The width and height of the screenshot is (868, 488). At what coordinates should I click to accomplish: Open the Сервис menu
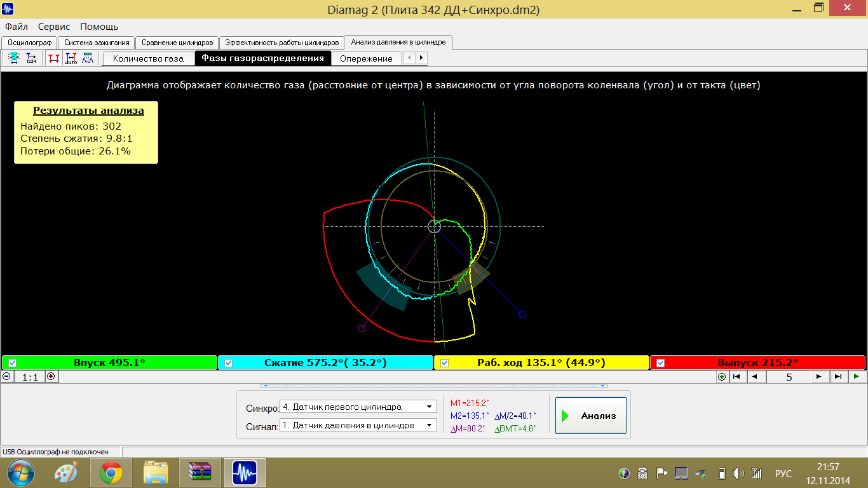tap(54, 27)
